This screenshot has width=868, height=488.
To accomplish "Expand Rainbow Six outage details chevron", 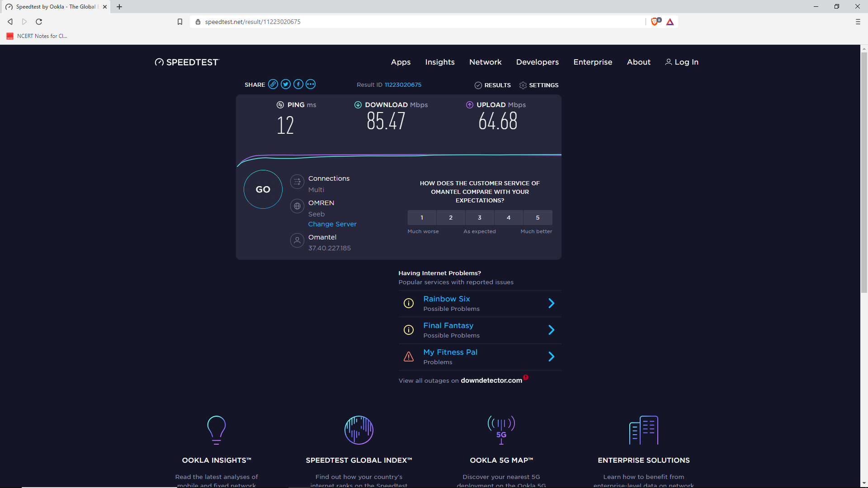I will 552,303.
